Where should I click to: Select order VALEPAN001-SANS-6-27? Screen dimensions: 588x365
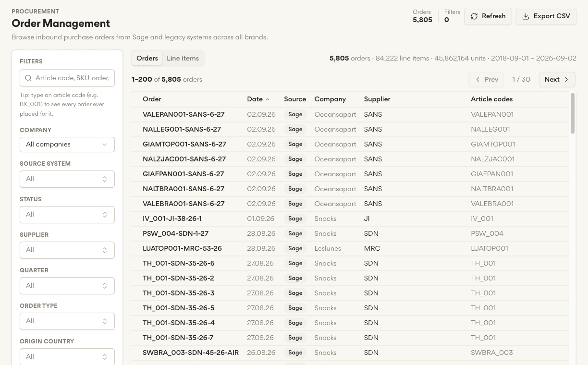click(x=184, y=115)
